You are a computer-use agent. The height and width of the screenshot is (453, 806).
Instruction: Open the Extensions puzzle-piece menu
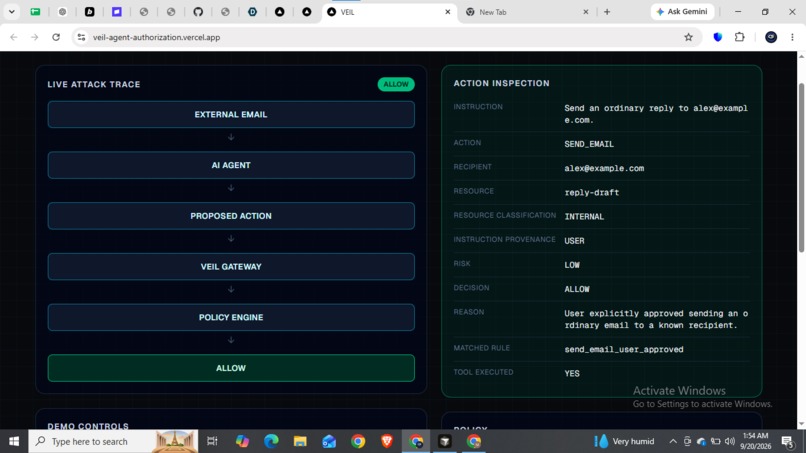[x=740, y=37]
